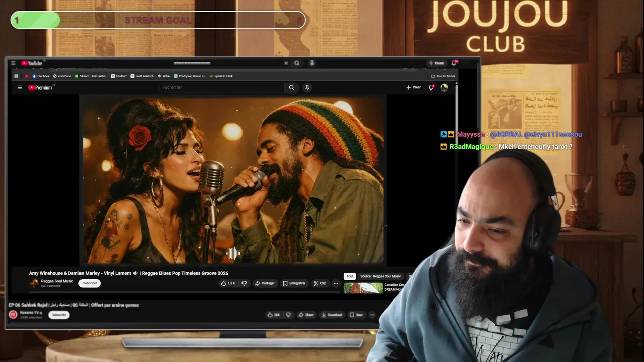The width and height of the screenshot is (644, 362).
Task: Open the Facebook bookmark
Action: 41,76
